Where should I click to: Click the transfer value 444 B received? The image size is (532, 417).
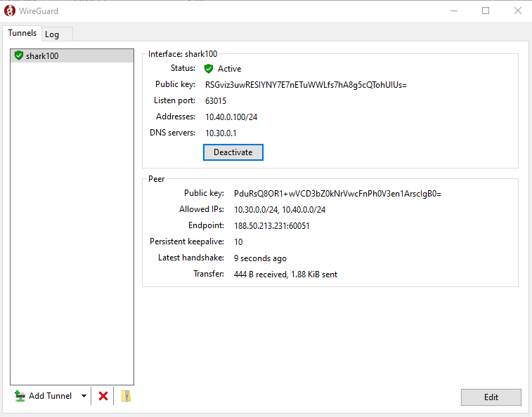coord(285,274)
